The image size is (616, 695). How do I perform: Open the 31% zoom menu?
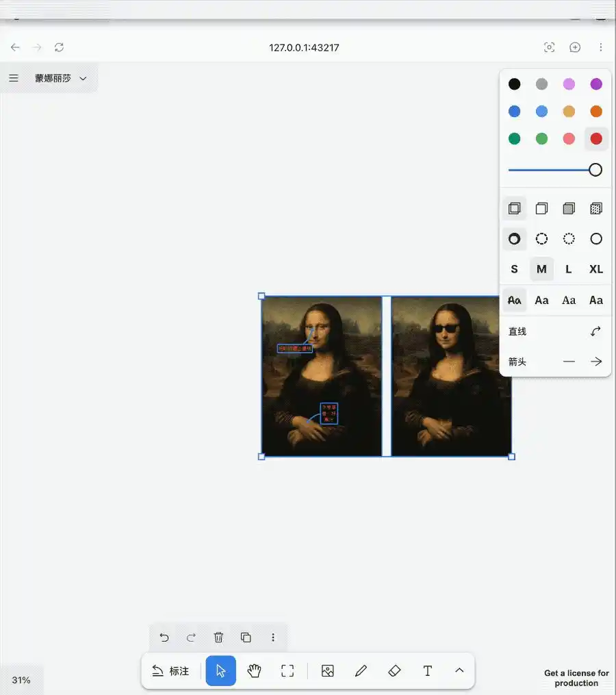(21, 680)
